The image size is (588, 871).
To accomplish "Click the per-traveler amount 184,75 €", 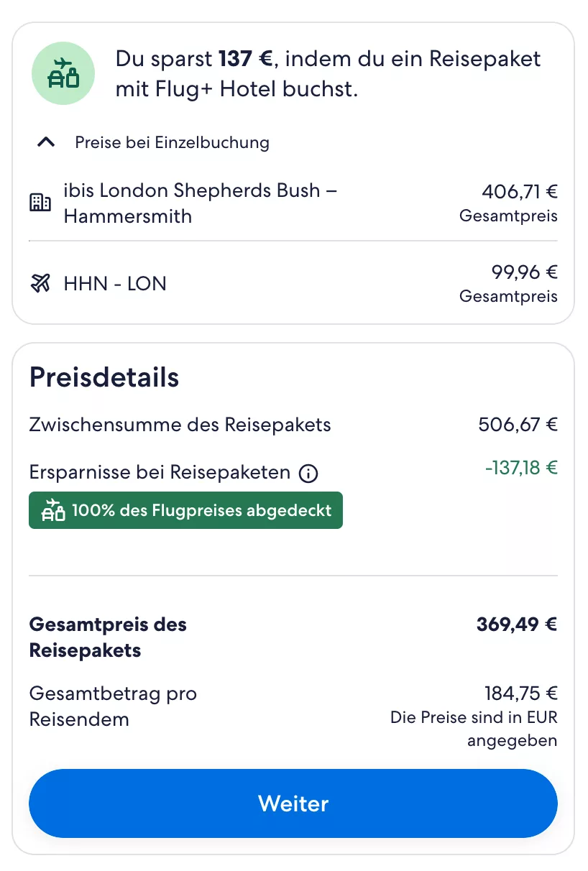I will pos(520,693).
